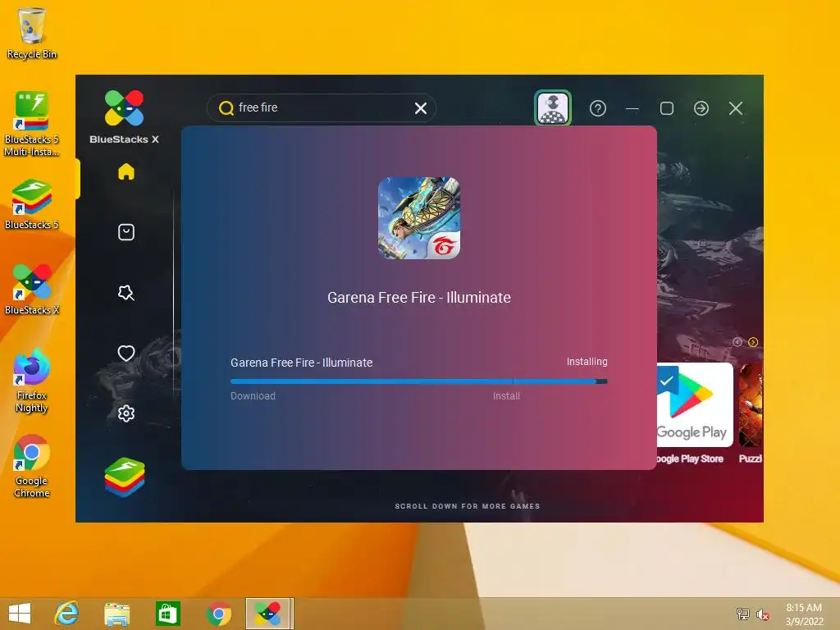
Task: Click the search magnifier icon
Action: pyautogui.click(x=226, y=107)
